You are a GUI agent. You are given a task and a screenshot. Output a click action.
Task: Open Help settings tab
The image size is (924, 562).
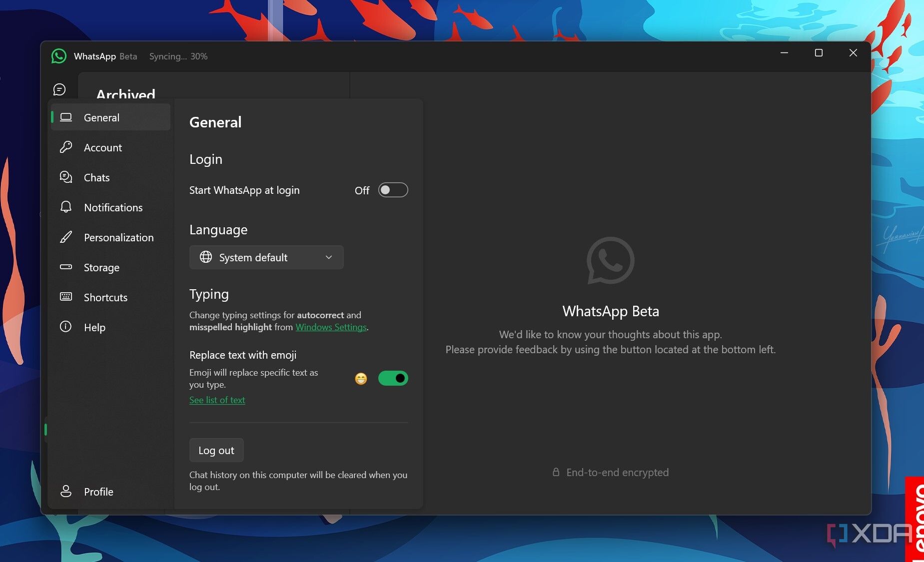pos(111,327)
